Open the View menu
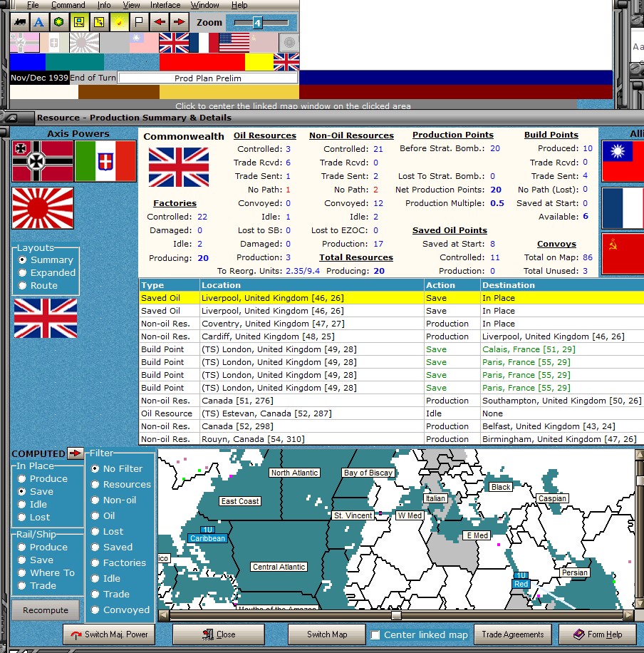This screenshot has width=644, height=653. (132, 5)
